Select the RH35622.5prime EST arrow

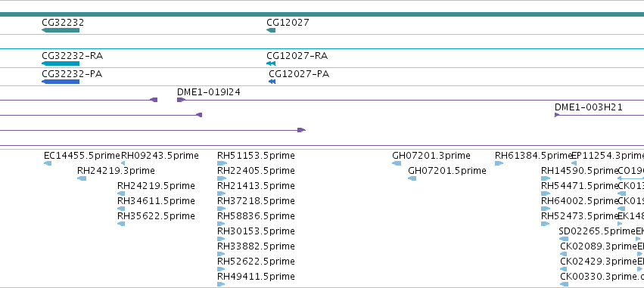tap(121, 224)
